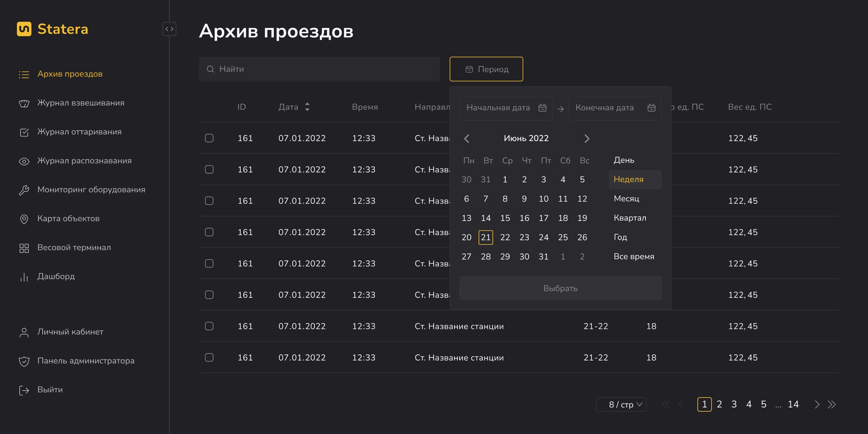Open Мониторинг оборудования wrench icon
Viewport: 868px width, 434px height.
24,190
